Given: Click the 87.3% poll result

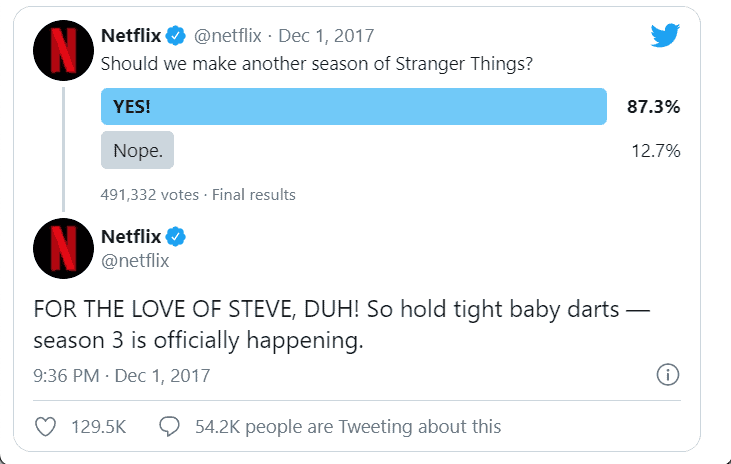Looking at the screenshot, I should pyautogui.click(x=653, y=106).
